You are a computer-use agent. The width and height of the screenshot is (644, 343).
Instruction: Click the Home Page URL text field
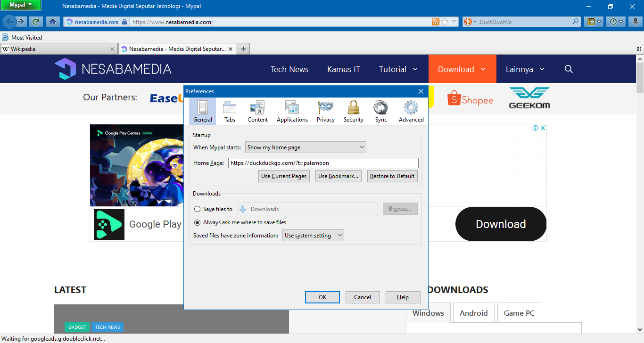(x=323, y=163)
